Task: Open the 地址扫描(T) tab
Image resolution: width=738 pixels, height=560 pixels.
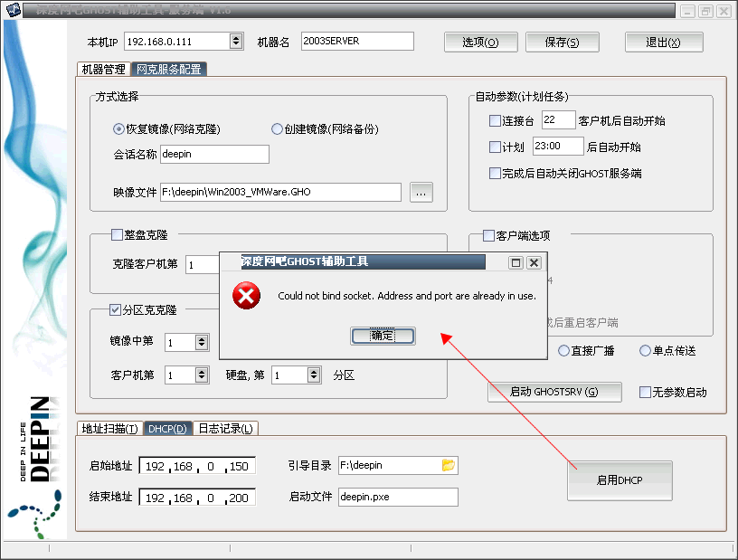Action: pyautogui.click(x=109, y=428)
